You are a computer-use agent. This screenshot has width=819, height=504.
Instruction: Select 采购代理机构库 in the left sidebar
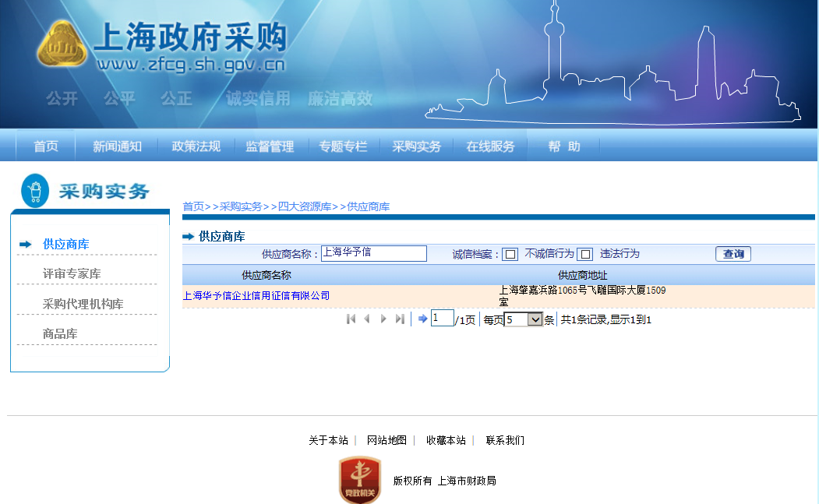[83, 304]
